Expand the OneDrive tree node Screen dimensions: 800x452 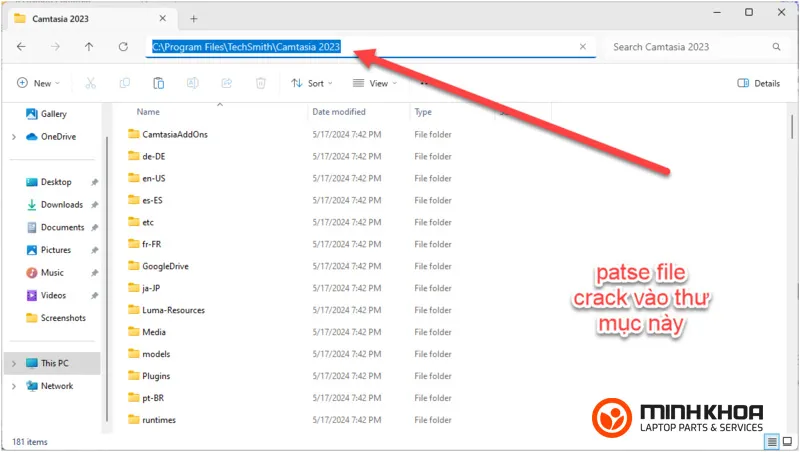tap(13, 137)
